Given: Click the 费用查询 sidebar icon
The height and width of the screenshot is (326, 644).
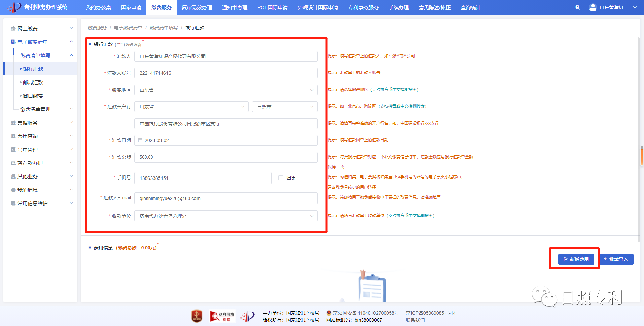Looking at the screenshot, I should tap(13, 136).
